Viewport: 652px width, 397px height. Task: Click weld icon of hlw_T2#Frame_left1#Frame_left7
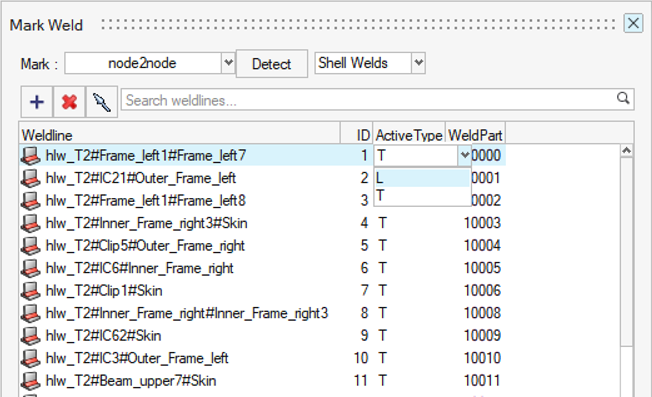click(31, 156)
